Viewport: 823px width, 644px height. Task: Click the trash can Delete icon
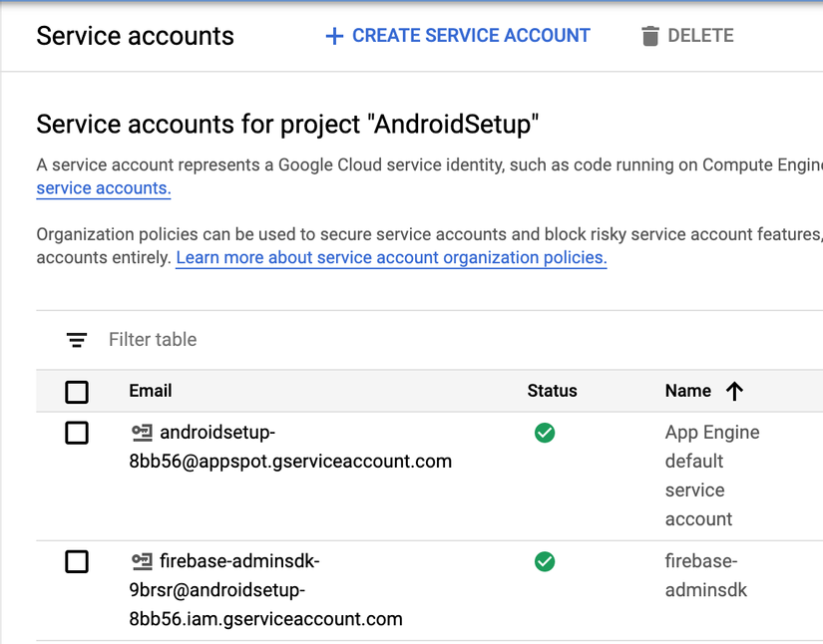click(x=650, y=36)
